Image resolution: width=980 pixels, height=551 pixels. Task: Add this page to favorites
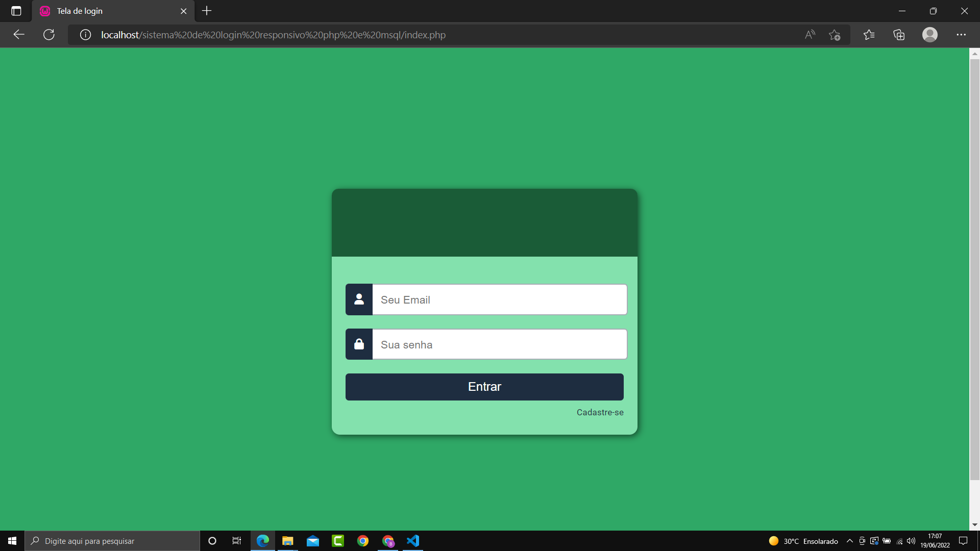(x=835, y=35)
